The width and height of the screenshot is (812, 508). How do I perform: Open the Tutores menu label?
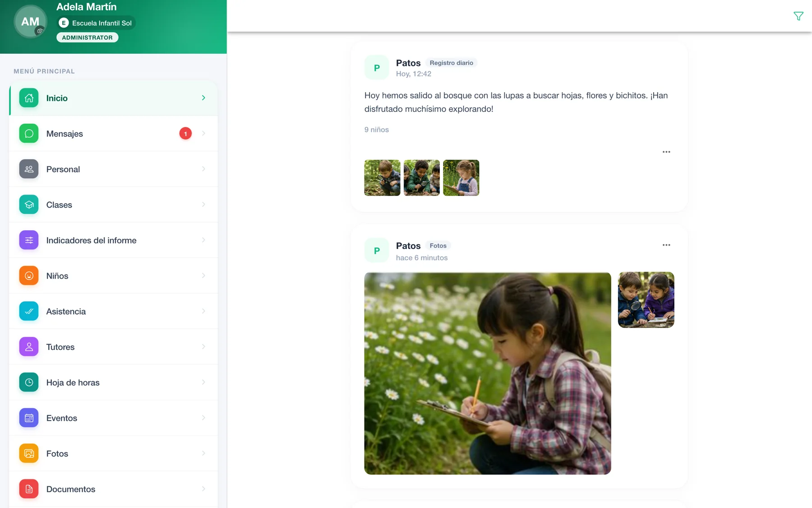[x=60, y=347]
